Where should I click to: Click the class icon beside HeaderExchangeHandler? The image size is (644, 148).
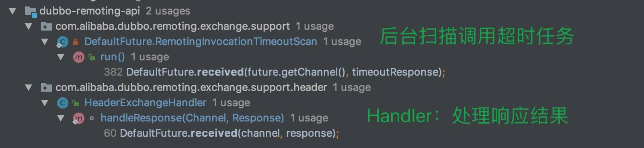click(62, 103)
